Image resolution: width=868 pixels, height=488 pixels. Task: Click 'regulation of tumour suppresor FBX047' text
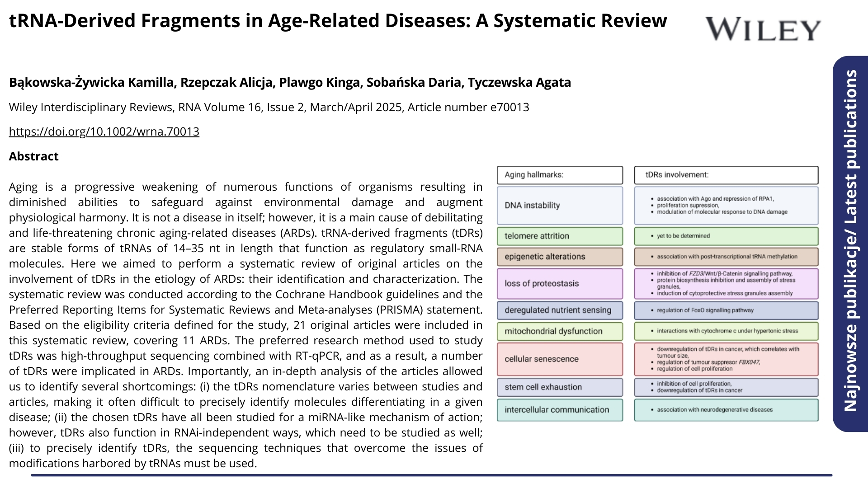tap(708, 362)
